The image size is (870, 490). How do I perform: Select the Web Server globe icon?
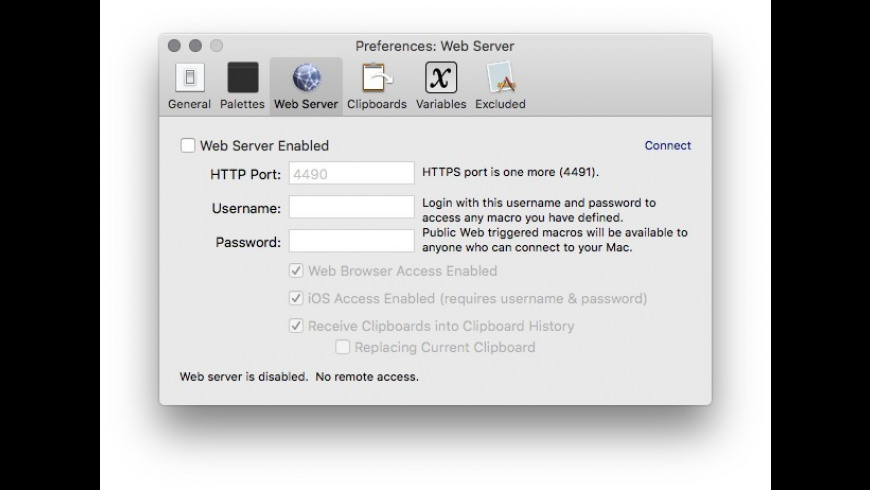coord(306,79)
